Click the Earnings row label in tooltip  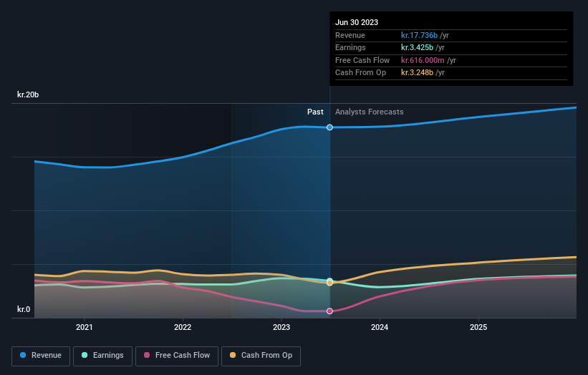click(350, 47)
